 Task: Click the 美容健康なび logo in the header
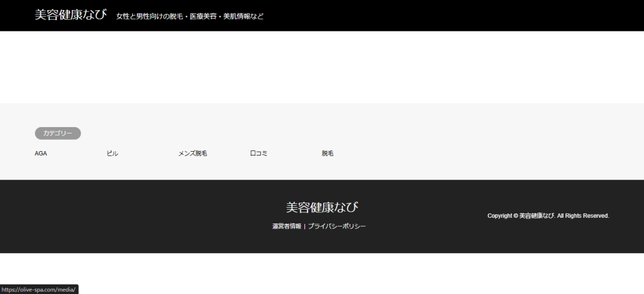coord(70,15)
